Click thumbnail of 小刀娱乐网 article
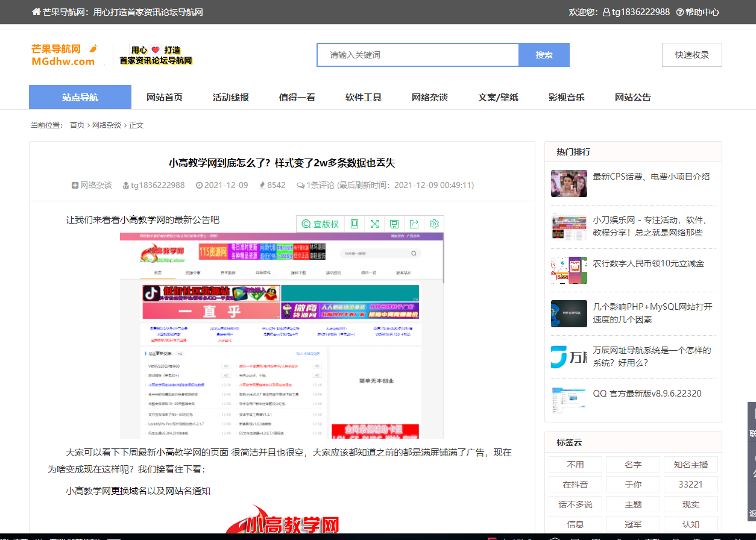This screenshot has height=540, width=756. 569,227
